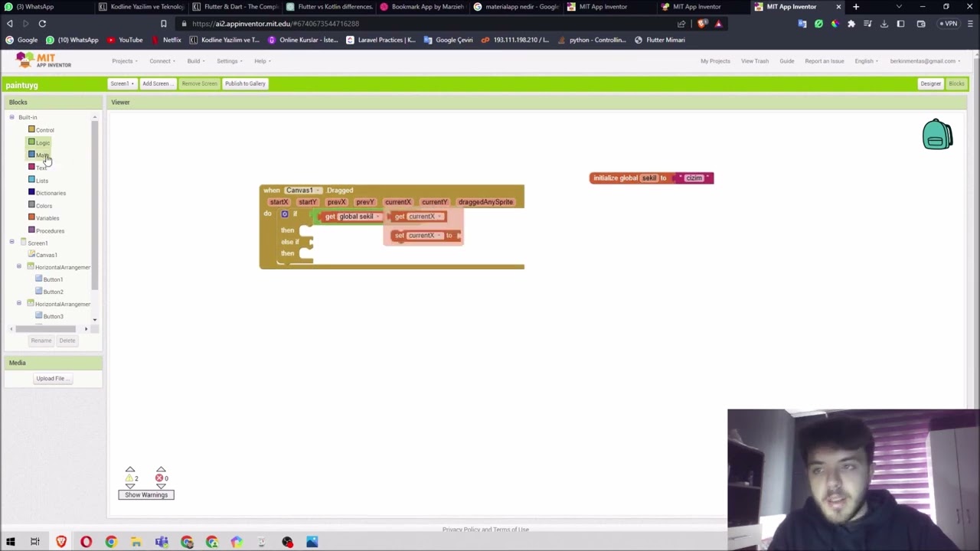The height and width of the screenshot is (551, 980).
Task: Open the Screen1 screen selector dropdown
Action: (x=122, y=83)
